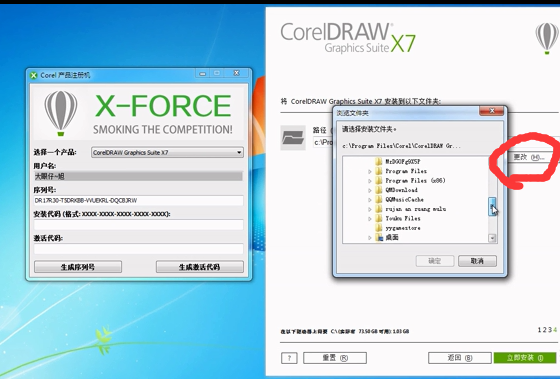
Task: Close the Corel keygen window
Action: click(236, 73)
